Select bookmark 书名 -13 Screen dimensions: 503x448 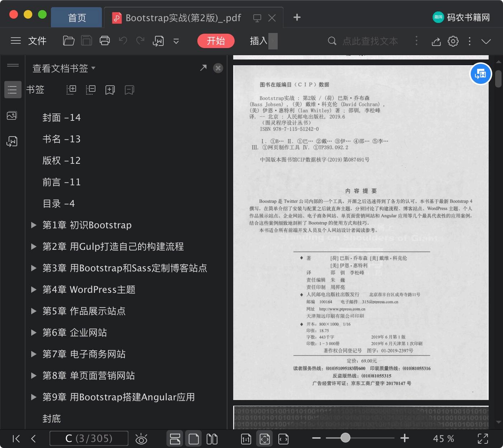point(62,139)
